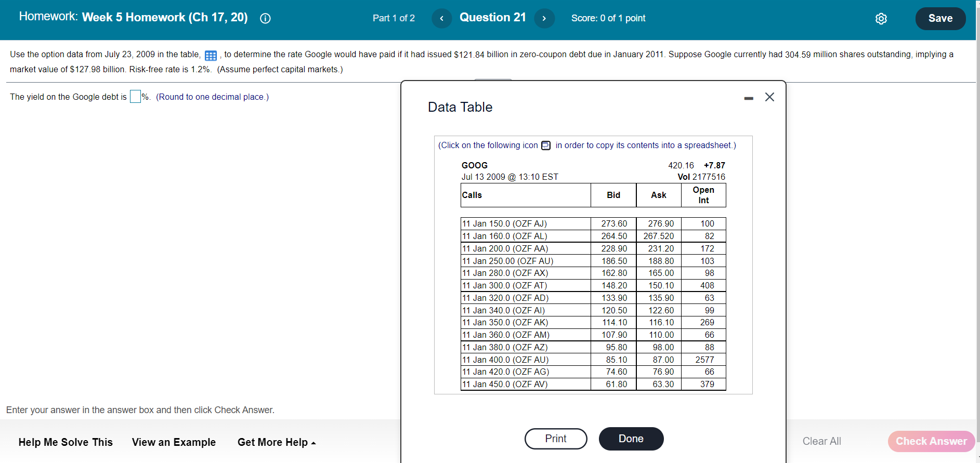Screen dimensions: 980x463
Task: Go to the previous question arrow
Action: (x=441, y=19)
